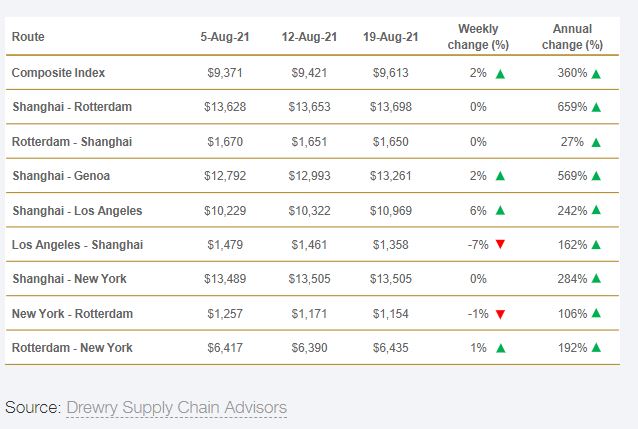Click red down arrow for New York - Rotterdam
The height and width of the screenshot is (429, 638).
click(500, 314)
